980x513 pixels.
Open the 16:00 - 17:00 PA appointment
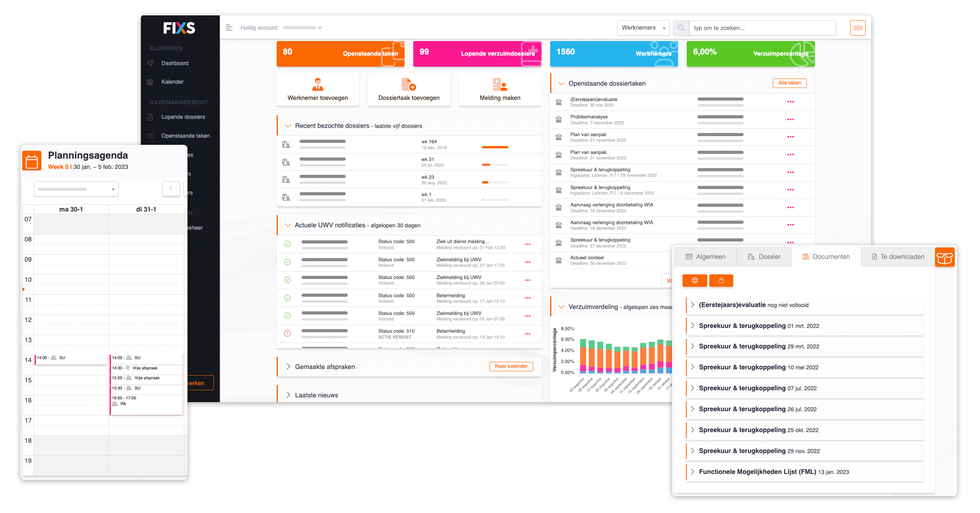pos(146,404)
